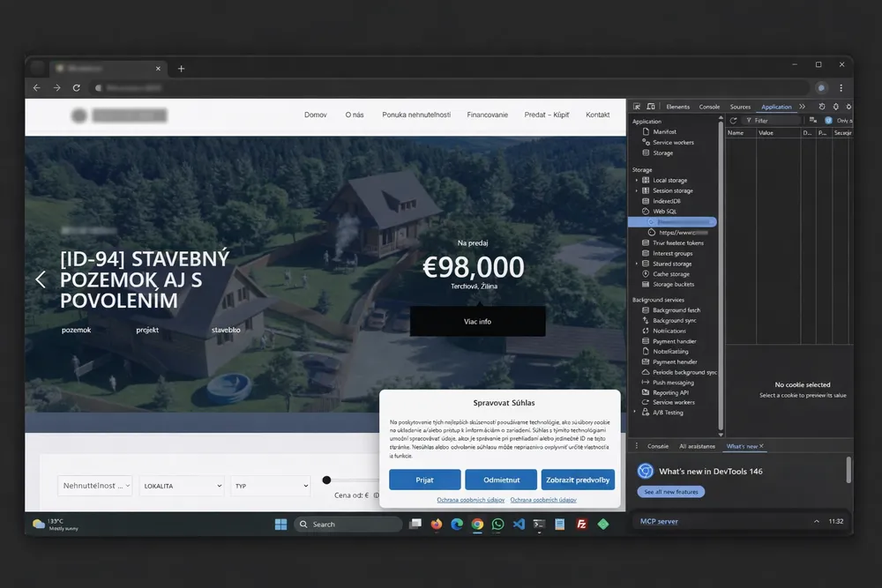Click the Viac info button

pos(477,322)
